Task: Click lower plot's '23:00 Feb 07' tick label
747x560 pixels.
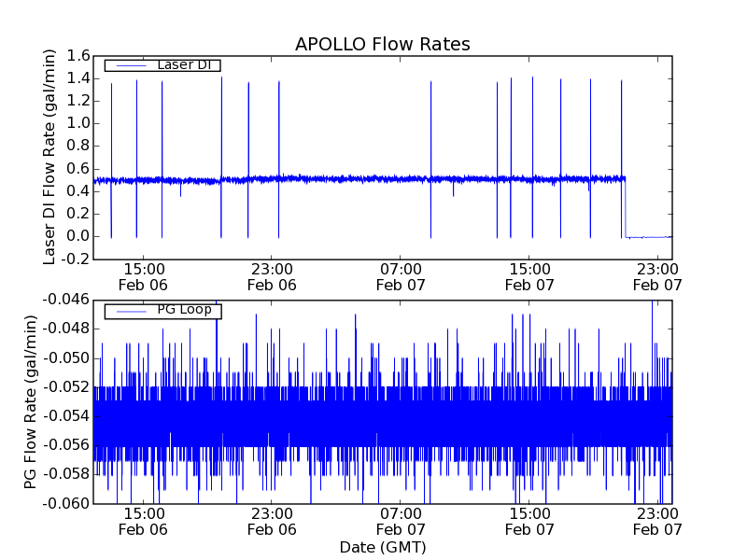Action: click(x=657, y=521)
